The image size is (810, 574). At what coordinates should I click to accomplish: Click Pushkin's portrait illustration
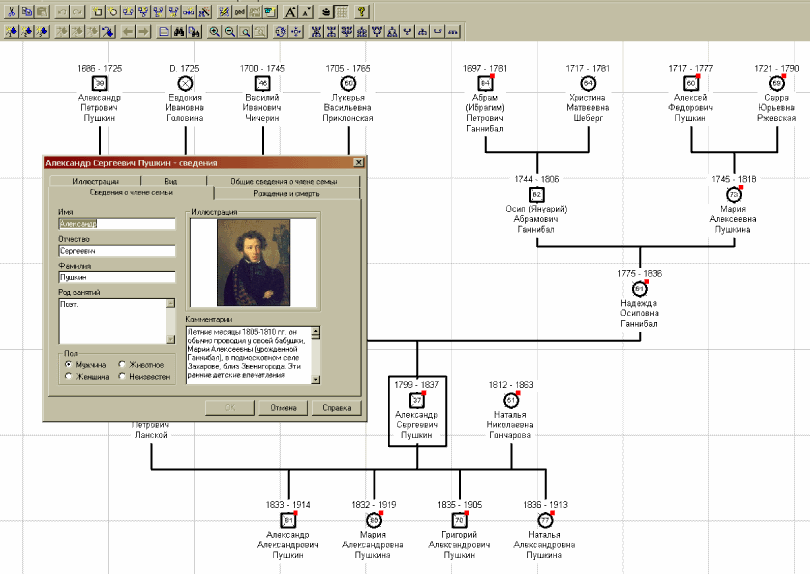(252, 262)
